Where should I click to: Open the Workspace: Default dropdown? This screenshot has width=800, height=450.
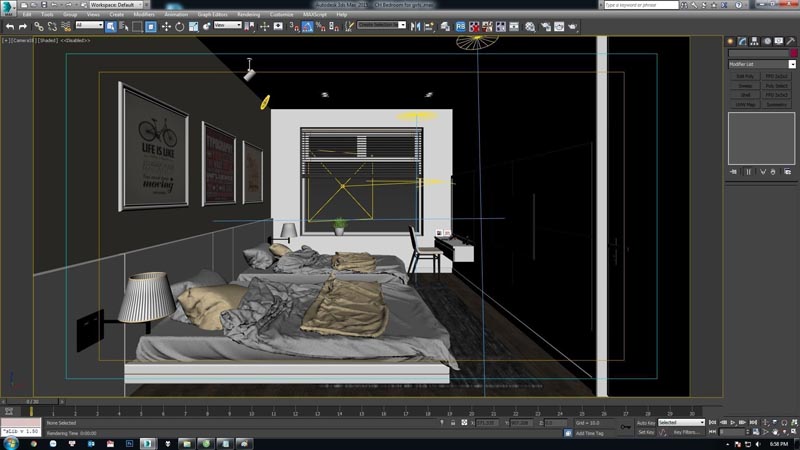(x=118, y=5)
